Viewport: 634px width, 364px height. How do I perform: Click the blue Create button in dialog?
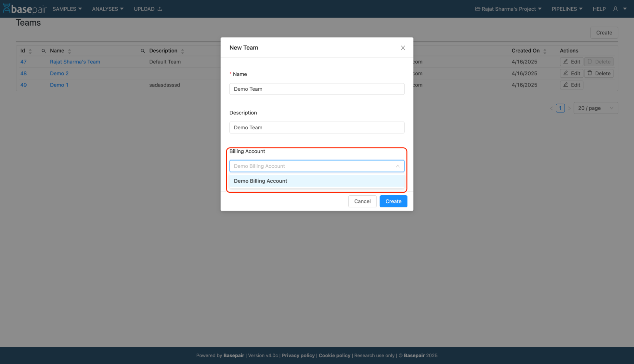(393, 201)
